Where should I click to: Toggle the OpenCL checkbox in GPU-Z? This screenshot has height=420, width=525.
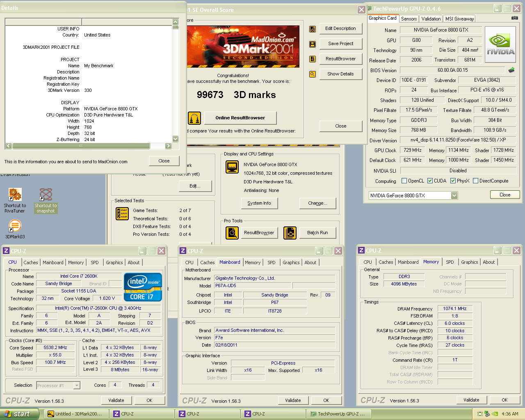coord(404,181)
